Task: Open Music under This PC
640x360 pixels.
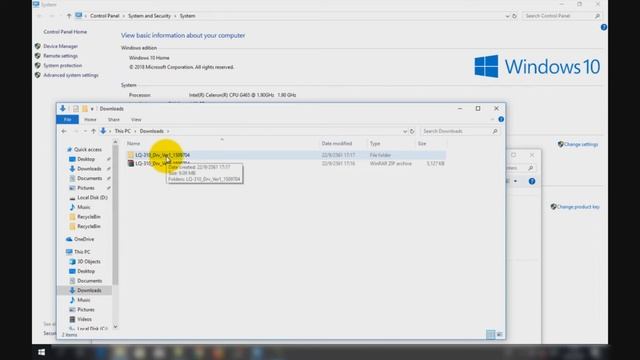Action: pos(84,300)
